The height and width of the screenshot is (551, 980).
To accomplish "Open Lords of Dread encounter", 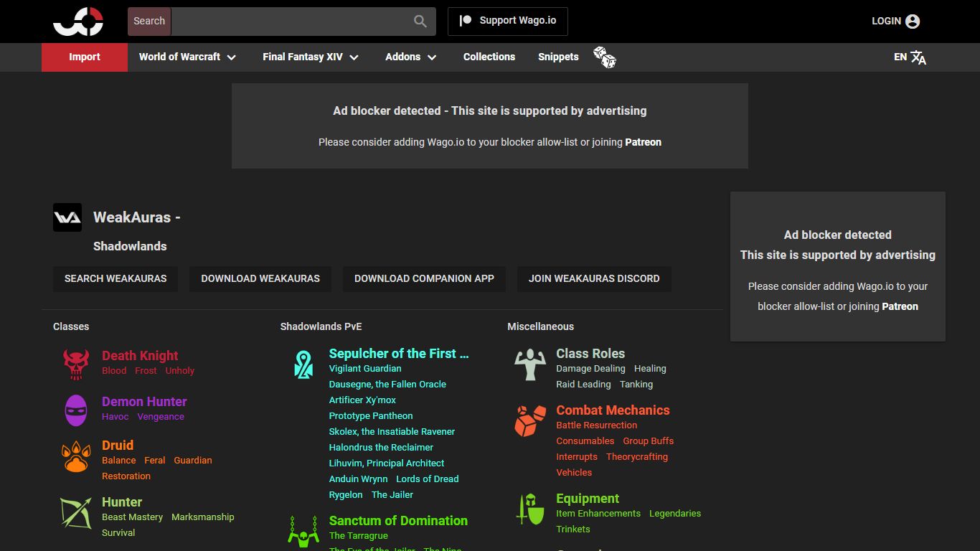I will click(x=428, y=479).
